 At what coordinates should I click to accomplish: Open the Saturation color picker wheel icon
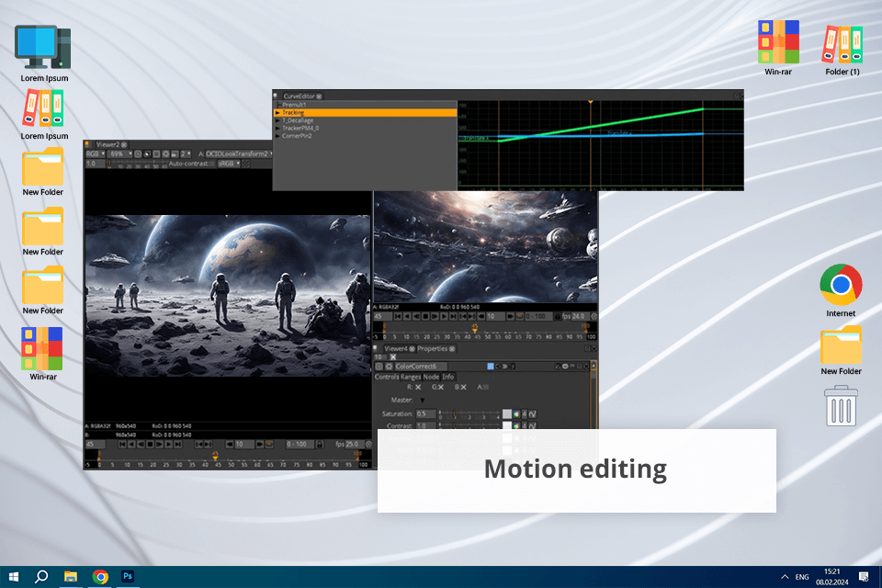click(x=516, y=413)
